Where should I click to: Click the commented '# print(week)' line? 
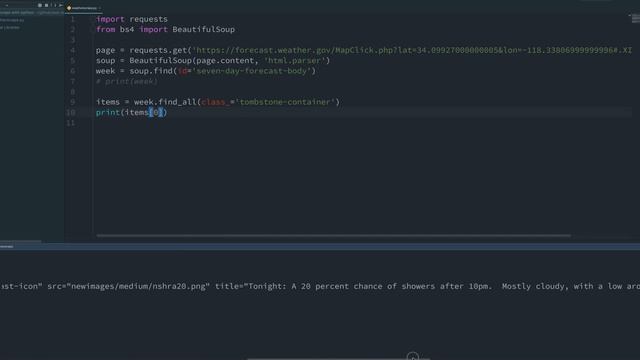coord(127,81)
